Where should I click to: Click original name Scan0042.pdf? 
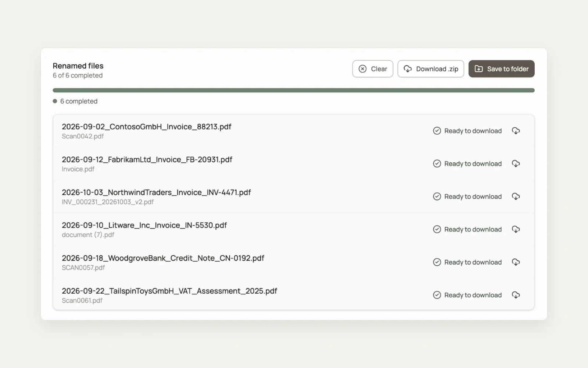[83, 136]
